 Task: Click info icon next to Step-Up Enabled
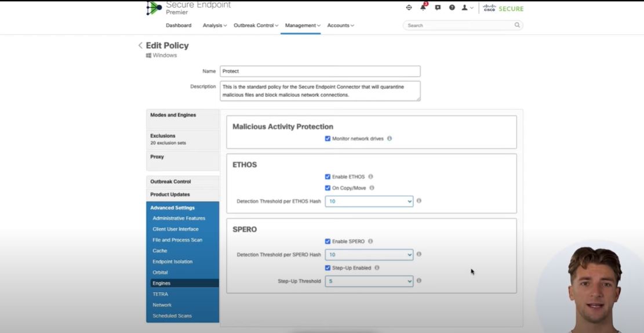377,267
